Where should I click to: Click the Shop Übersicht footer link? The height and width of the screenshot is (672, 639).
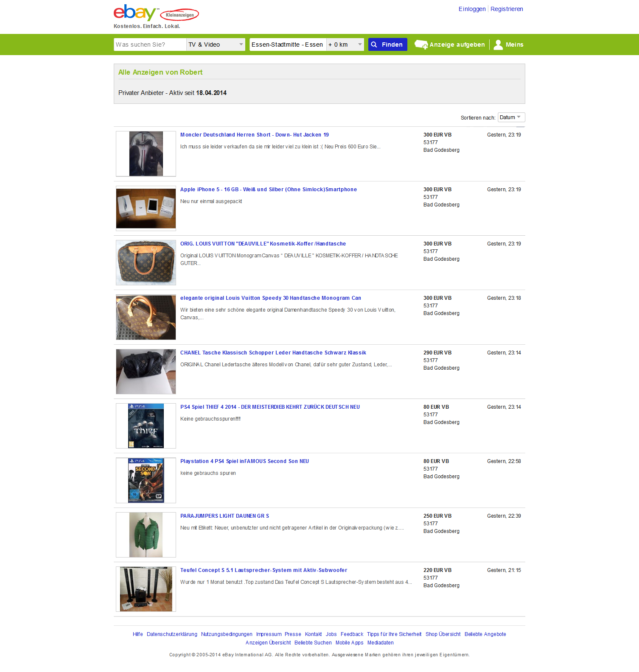[443, 634]
